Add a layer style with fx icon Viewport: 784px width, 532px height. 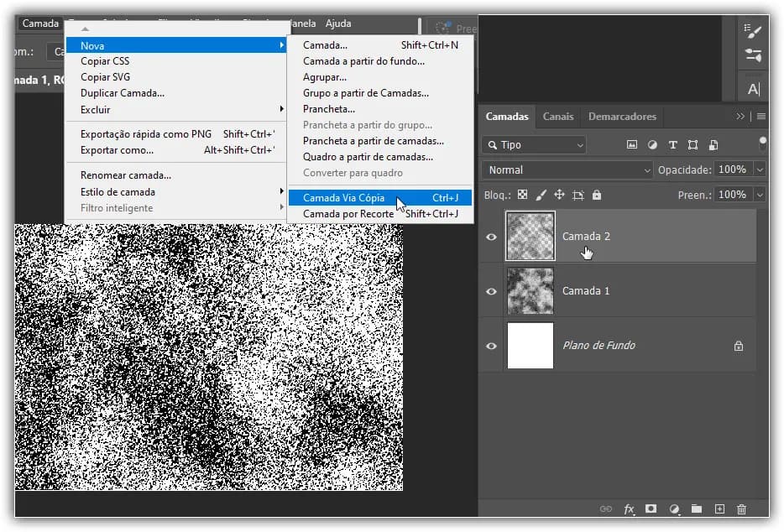point(629,509)
